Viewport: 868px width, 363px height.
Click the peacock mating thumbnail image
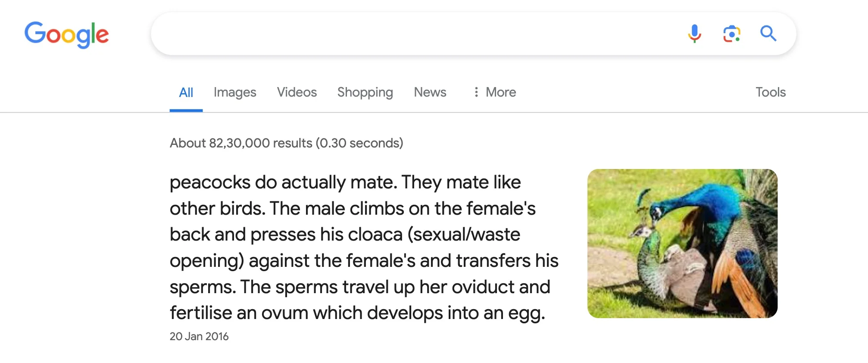click(x=682, y=244)
